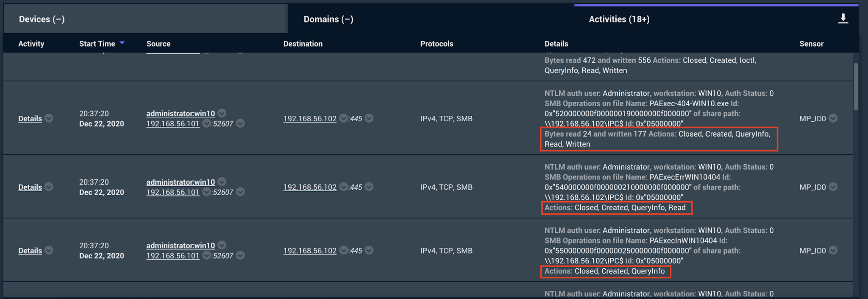The height and width of the screenshot is (299, 868).
Task: Expand dropdown beside Details in PAExecInWIN10404 row
Action: pos(49,250)
